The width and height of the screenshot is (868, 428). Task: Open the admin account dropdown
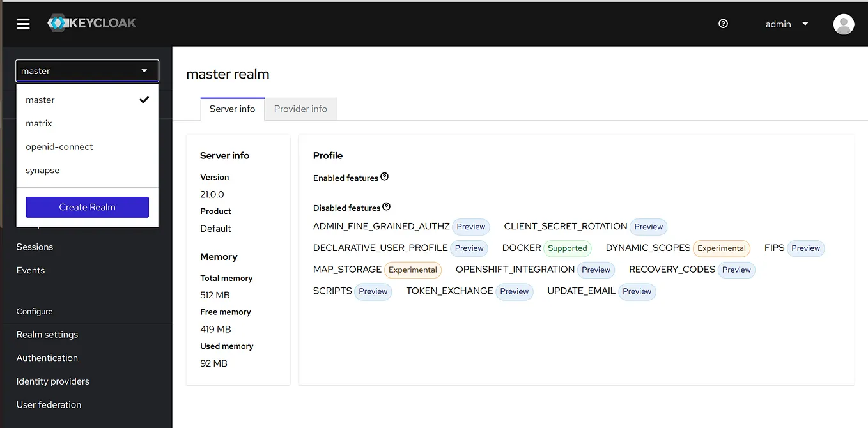click(786, 24)
